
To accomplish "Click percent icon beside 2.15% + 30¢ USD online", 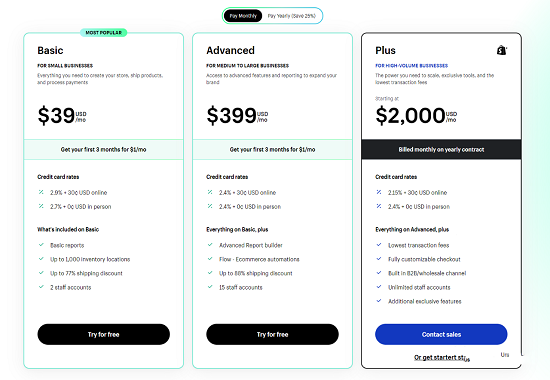I will [x=379, y=192].
